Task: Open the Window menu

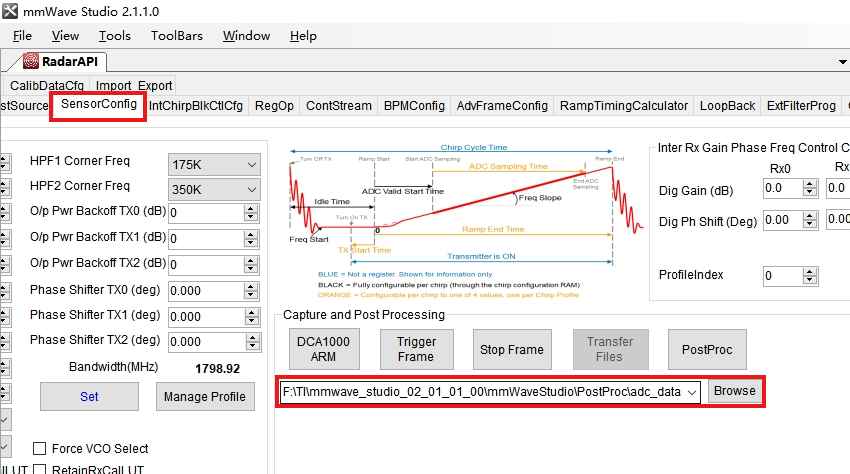Action: coord(246,36)
